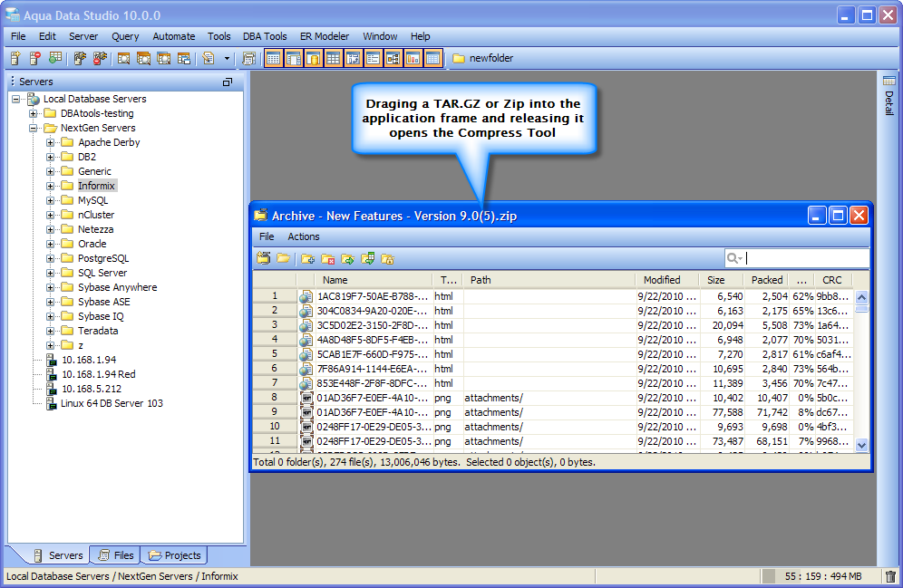This screenshot has width=903, height=588.
Task: Open the Actions menu in Archive window
Action: pos(304,236)
